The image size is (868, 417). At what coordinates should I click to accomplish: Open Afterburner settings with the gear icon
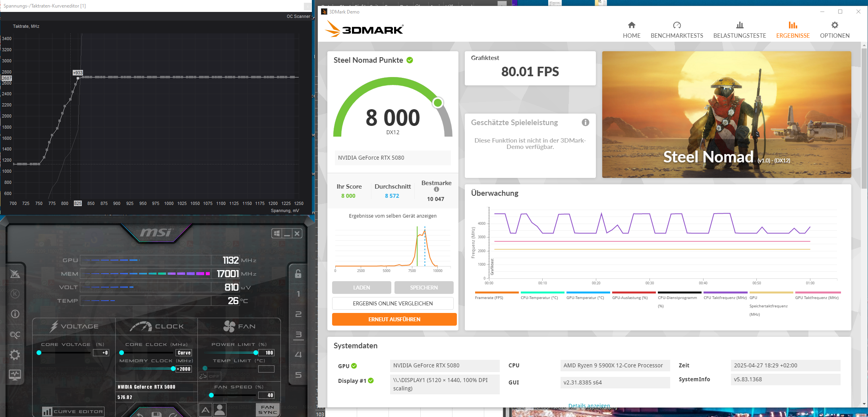[x=15, y=355]
